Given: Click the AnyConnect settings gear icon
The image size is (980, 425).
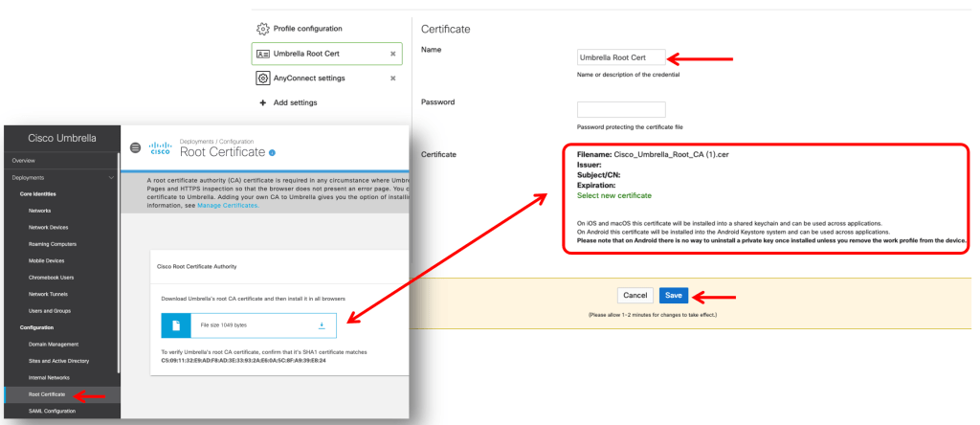Looking at the screenshot, I should tap(262, 78).
